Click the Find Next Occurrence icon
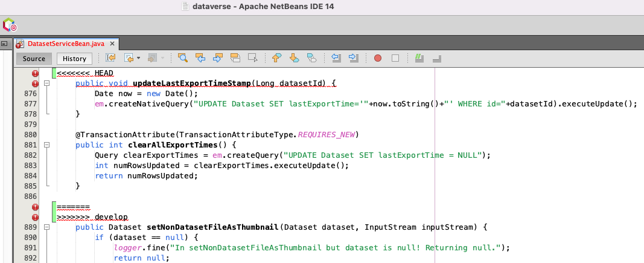 point(218,58)
